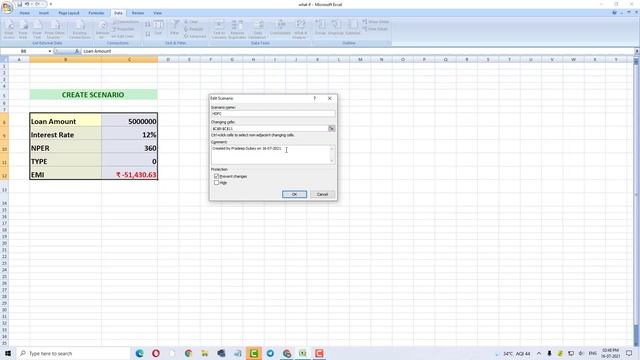Open Microsoft Edge from taskbar
This screenshot has width=640, height=360.
pyautogui.click(x=140, y=353)
